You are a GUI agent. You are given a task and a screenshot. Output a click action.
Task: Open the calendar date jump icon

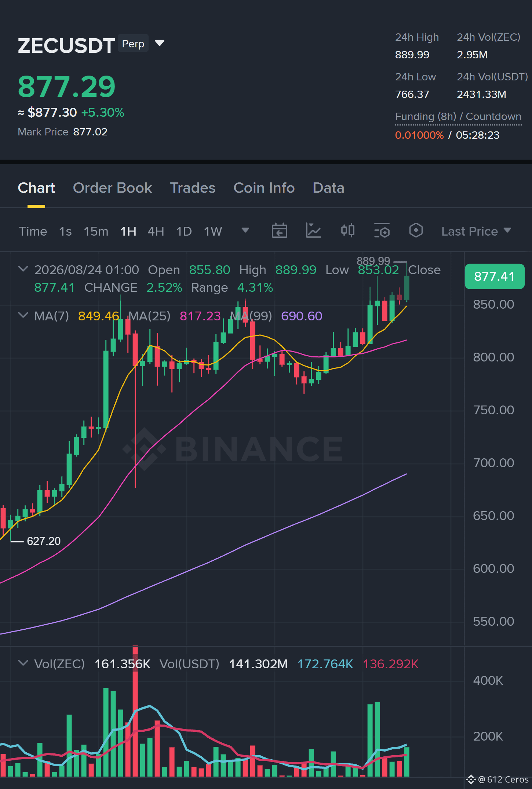click(x=279, y=231)
